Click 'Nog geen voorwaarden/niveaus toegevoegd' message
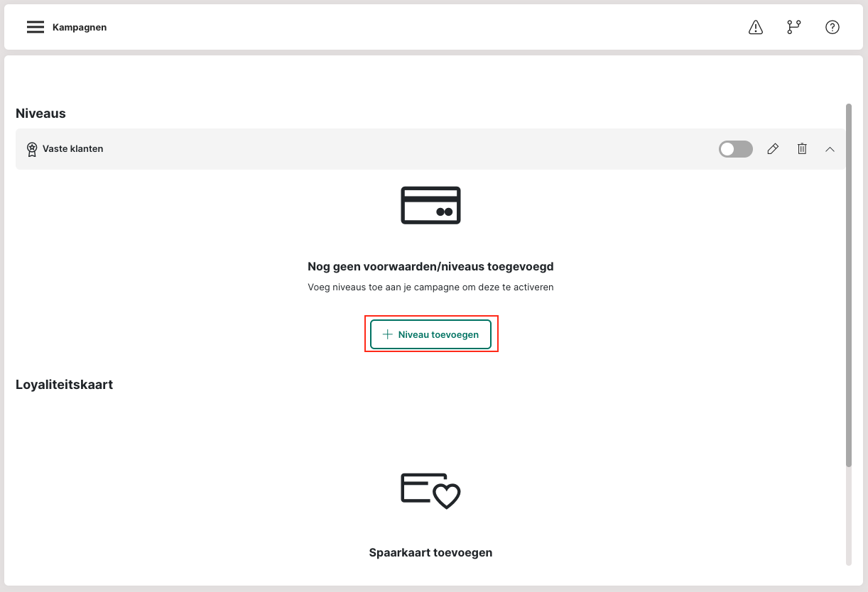 coord(430,267)
